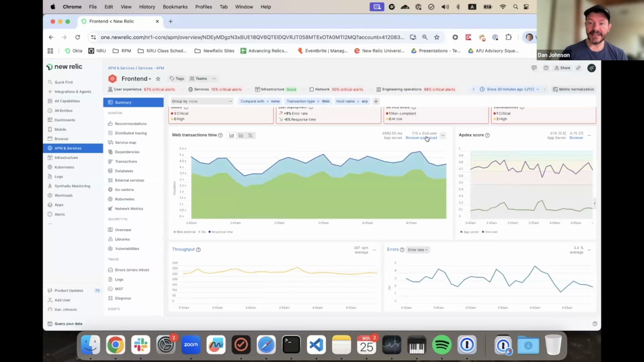Open the Throughput chart title link
Screen dimensions: 644x362
pos(183,249)
